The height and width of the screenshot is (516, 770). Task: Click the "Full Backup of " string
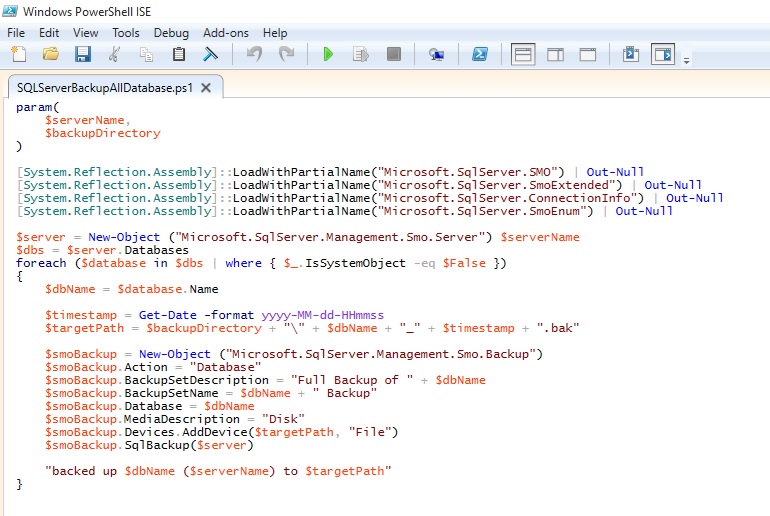coord(352,380)
